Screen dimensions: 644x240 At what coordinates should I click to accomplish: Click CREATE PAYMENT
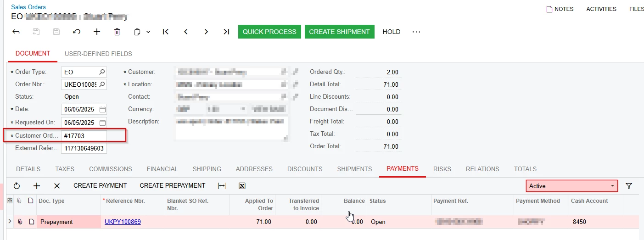(100, 186)
